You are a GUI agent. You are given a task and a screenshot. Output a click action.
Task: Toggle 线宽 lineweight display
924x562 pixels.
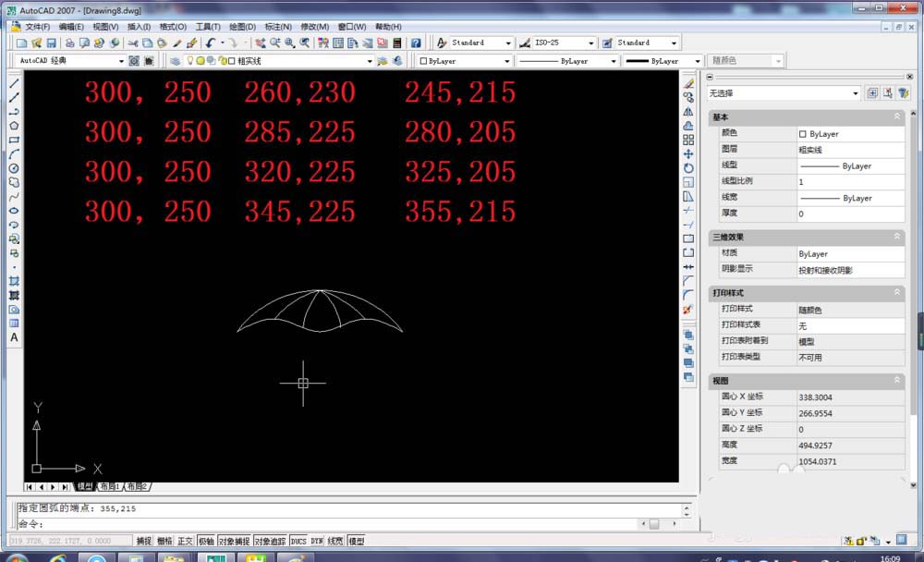tap(335, 541)
